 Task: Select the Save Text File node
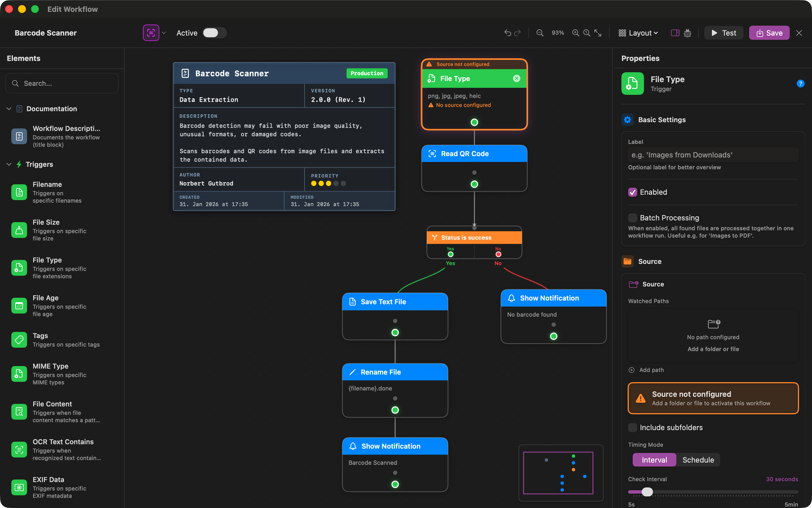pos(395,316)
